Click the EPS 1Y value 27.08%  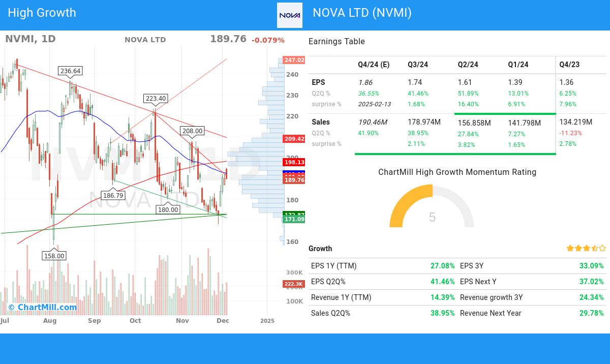coord(443,266)
